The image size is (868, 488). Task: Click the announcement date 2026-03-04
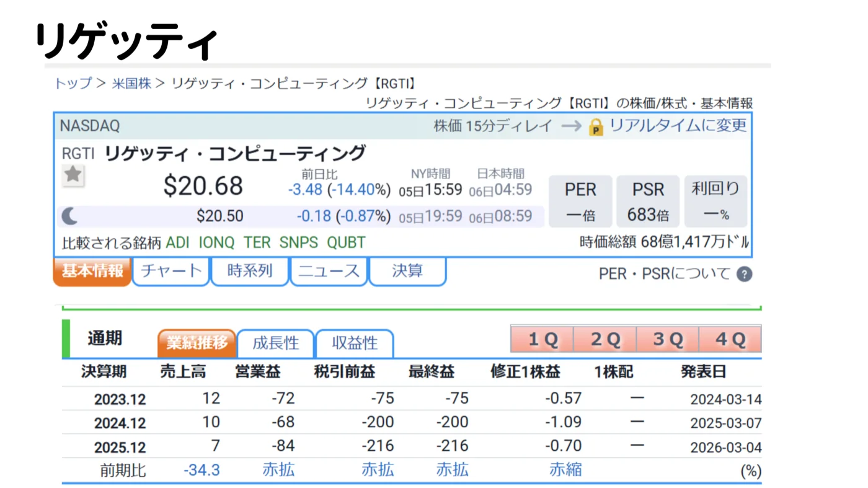(726, 448)
